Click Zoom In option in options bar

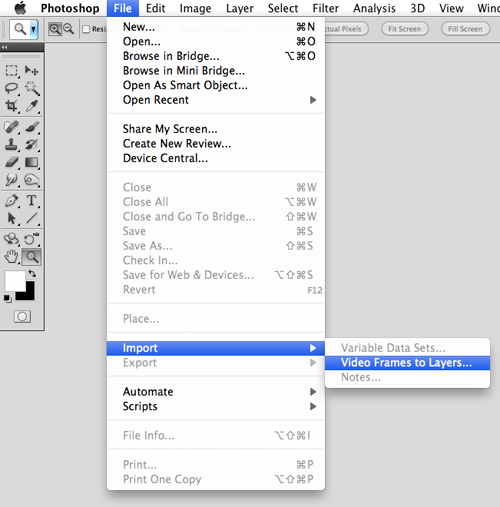(55, 29)
